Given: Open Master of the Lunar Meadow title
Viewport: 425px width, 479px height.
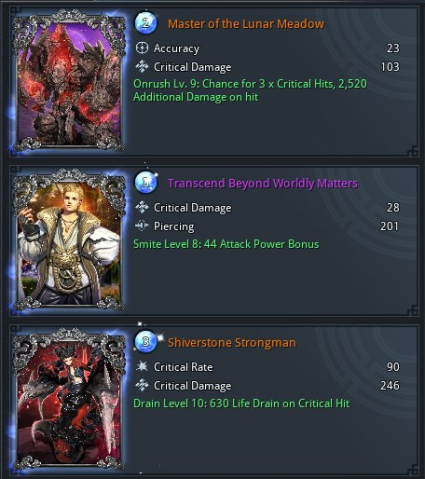Looking at the screenshot, I should click(x=246, y=24).
